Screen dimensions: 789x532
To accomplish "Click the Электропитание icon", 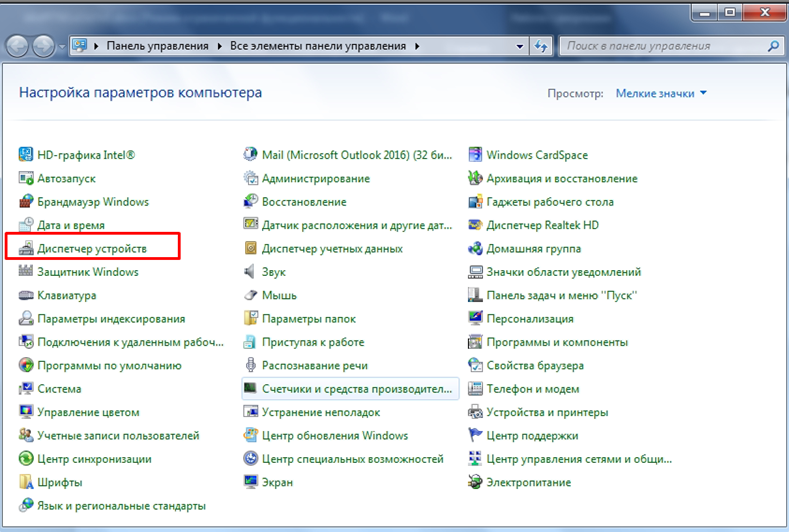I will coord(475,482).
